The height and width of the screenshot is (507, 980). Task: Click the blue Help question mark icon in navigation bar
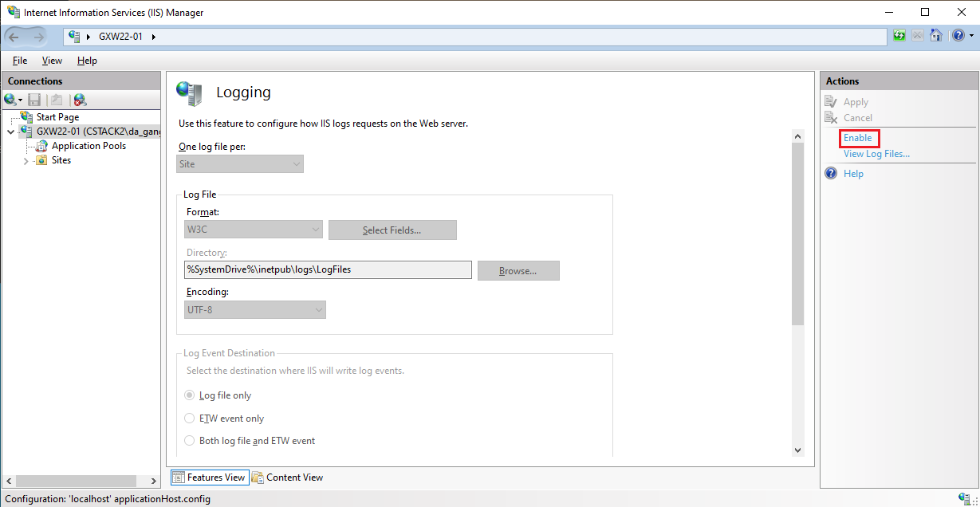[x=957, y=36]
